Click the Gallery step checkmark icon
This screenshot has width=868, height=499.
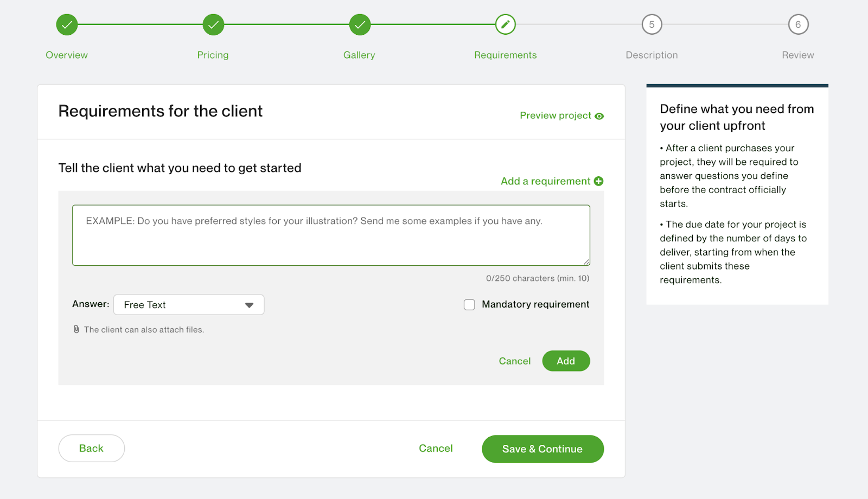pyautogui.click(x=360, y=24)
